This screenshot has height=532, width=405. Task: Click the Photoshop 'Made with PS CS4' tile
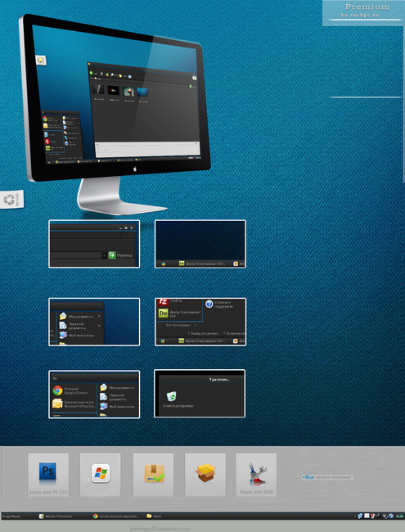coord(48,475)
